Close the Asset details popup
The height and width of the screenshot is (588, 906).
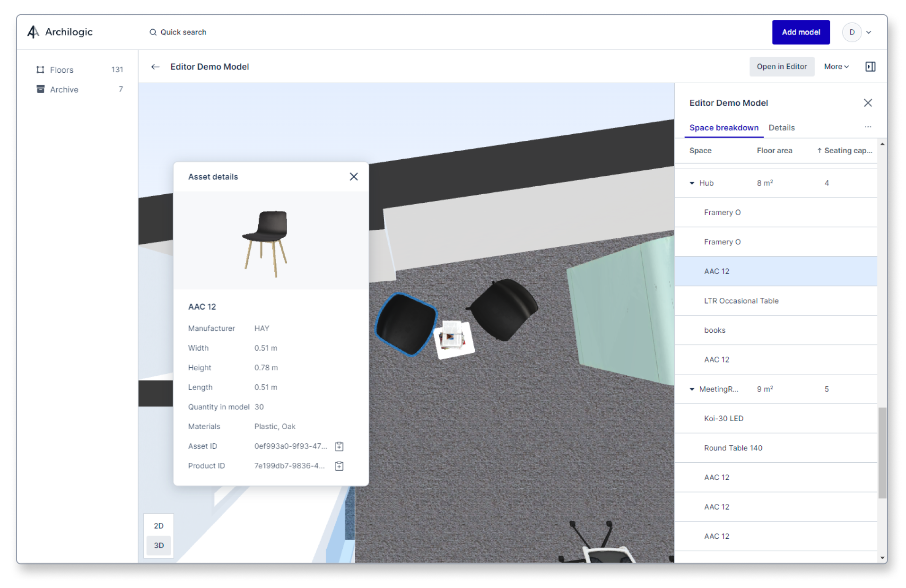pos(354,176)
